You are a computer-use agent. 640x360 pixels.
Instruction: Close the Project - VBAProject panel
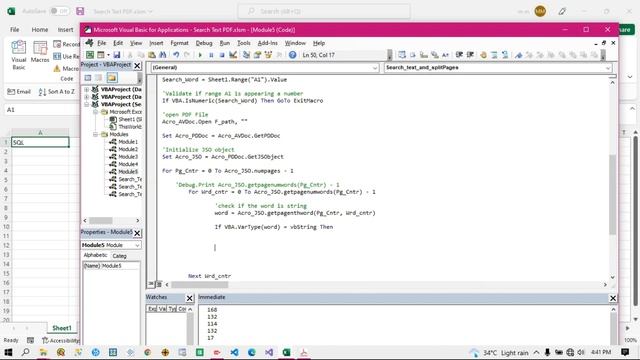pos(137,65)
